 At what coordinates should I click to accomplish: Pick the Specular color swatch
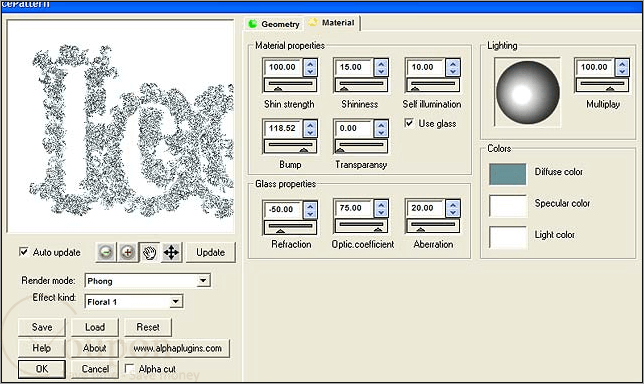tap(508, 205)
